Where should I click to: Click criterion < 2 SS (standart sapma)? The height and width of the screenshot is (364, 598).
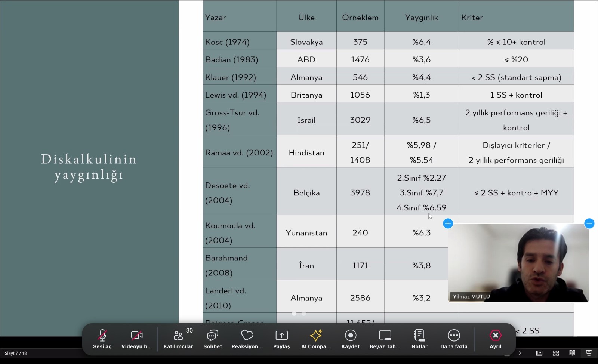(516, 77)
